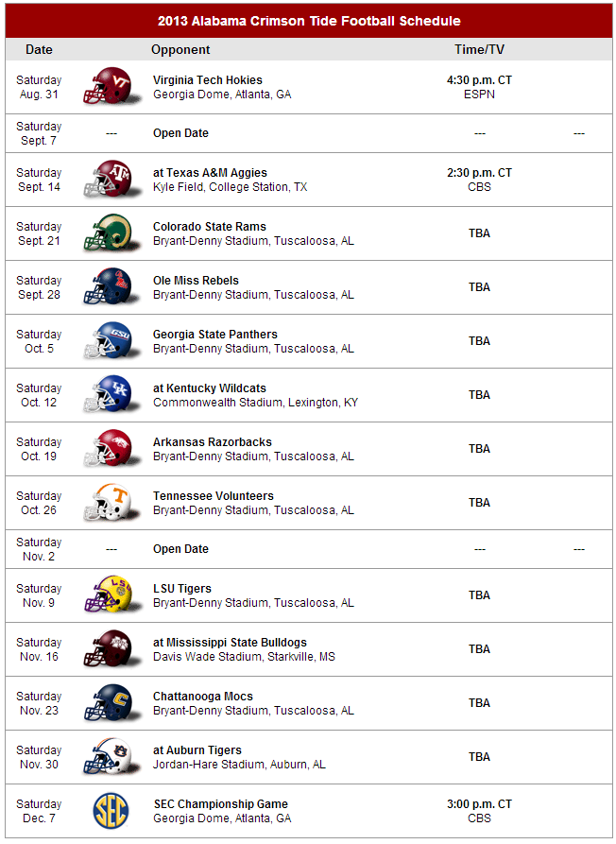Click the 2013 Alabama Crimson Tide schedule title
616x844 pixels.
click(x=309, y=21)
